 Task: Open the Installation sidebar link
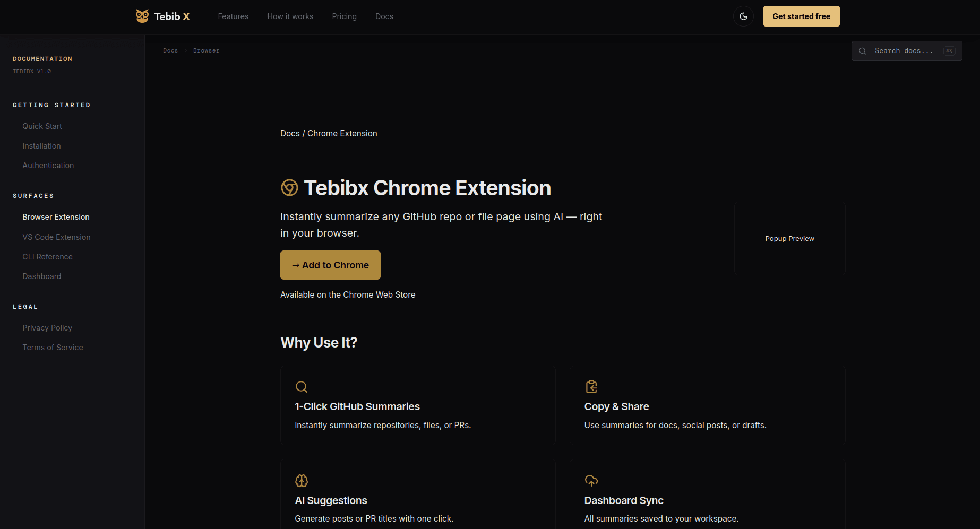tap(41, 146)
